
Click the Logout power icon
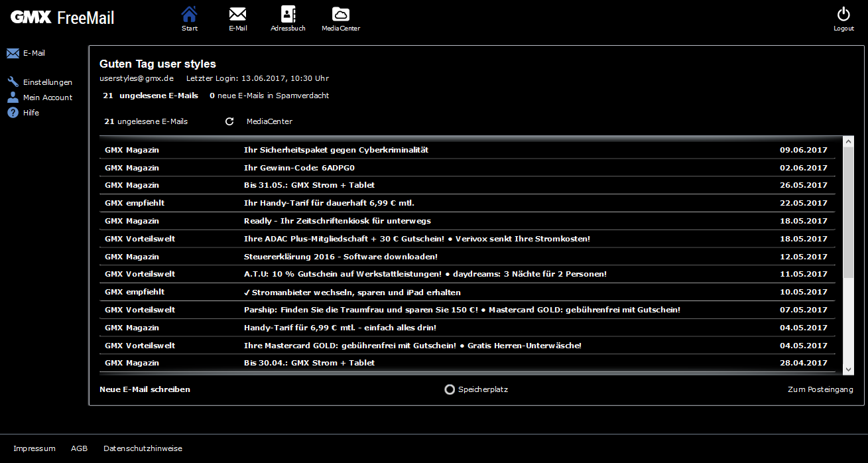pyautogui.click(x=843, y=15)
